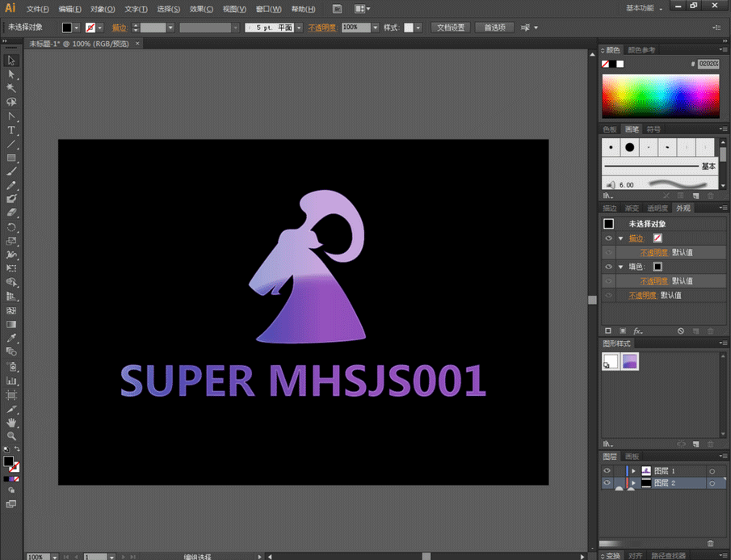Select the Direct Selection tool
This screenshot has width=731, height=560.
tap(11, 74)
